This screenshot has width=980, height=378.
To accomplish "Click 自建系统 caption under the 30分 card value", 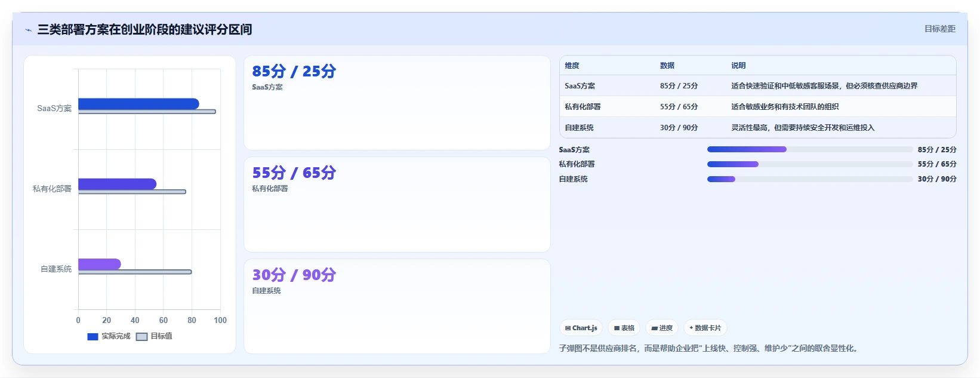I will coord(266,291).
